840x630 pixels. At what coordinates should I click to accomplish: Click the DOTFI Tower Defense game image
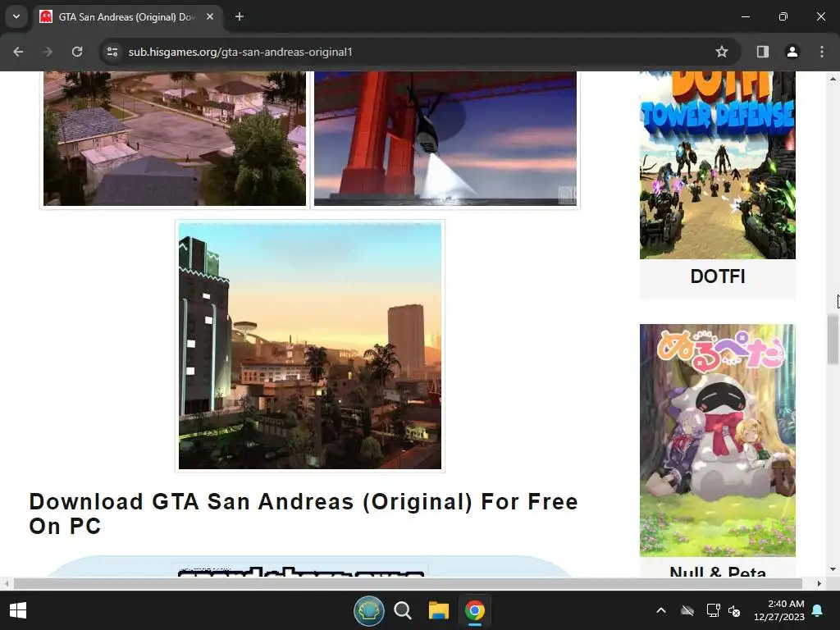coord(717,165)
